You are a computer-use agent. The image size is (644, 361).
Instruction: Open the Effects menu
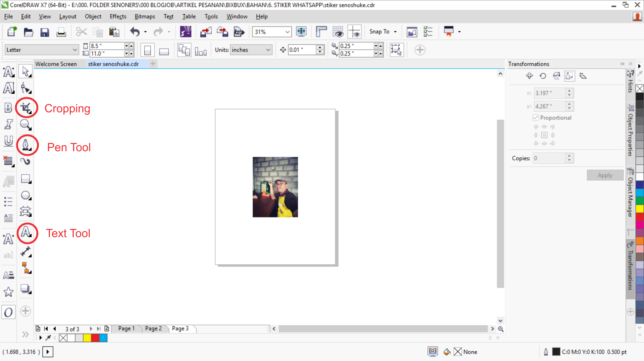coord(118,17)
